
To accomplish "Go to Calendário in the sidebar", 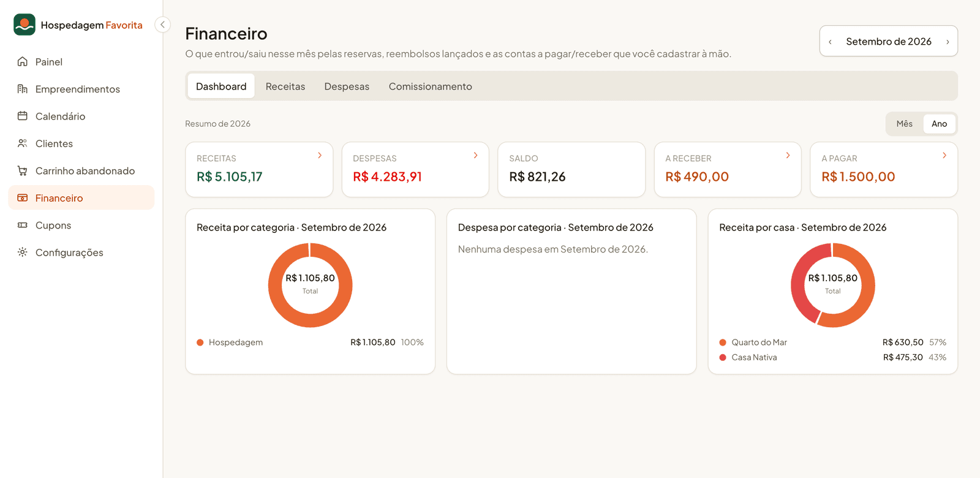I will [81, 116].
